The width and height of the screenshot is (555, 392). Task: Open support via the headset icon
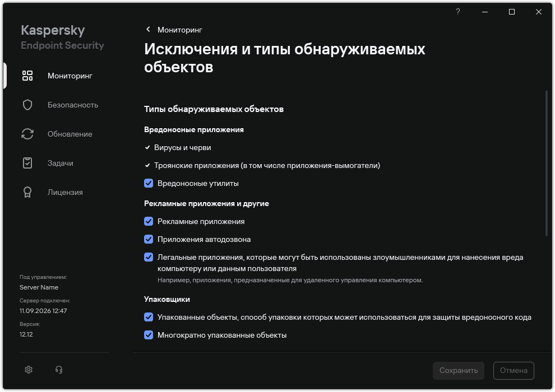(59, 370)
